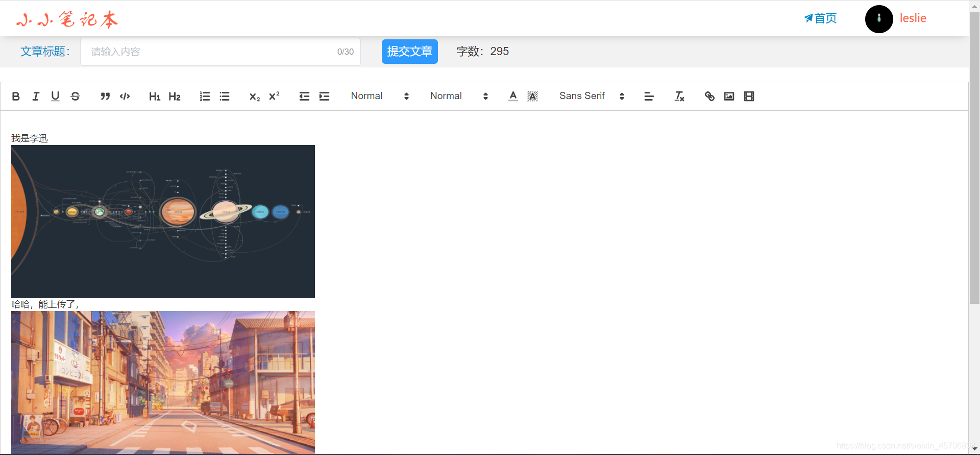Open the text alignment options
Screen dimensions: 980x455
pyautogui.click(x=649, y=96)
